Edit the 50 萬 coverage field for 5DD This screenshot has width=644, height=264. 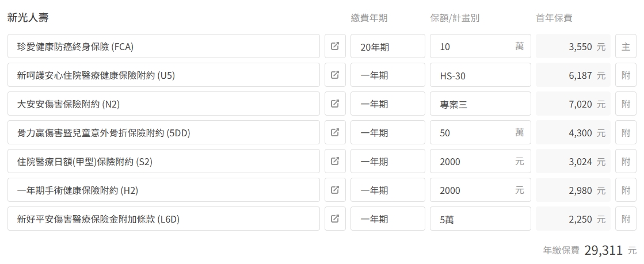(481, 132)
